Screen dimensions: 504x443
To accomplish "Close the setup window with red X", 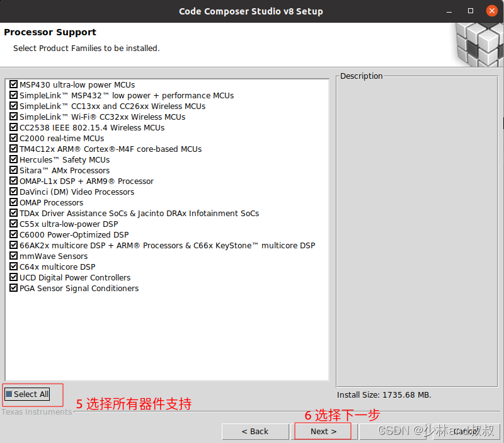I will pyautogui.click(x=491, y=11).
